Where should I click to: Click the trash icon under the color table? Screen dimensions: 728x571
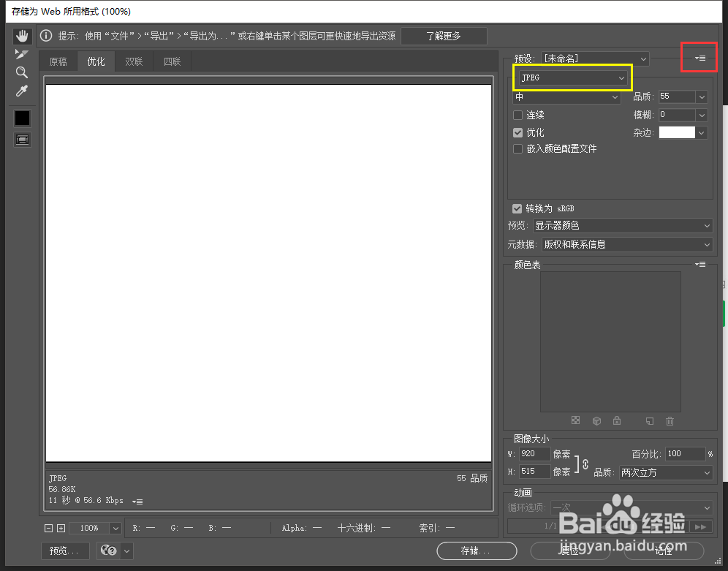click(x=670, y=420)
